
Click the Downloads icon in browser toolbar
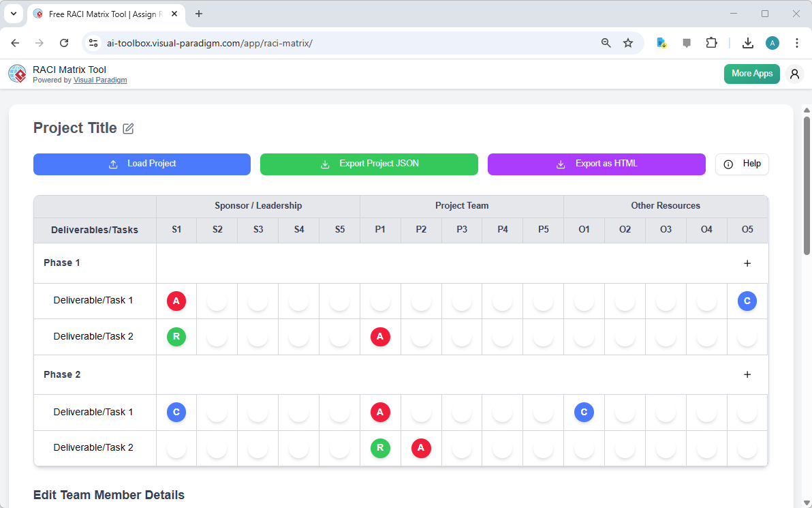click(x=748, y=42)
